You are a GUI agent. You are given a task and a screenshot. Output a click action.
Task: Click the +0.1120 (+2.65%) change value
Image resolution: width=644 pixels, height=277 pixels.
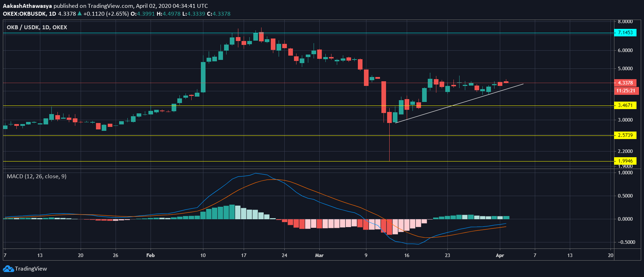click(x=106, y=14)
